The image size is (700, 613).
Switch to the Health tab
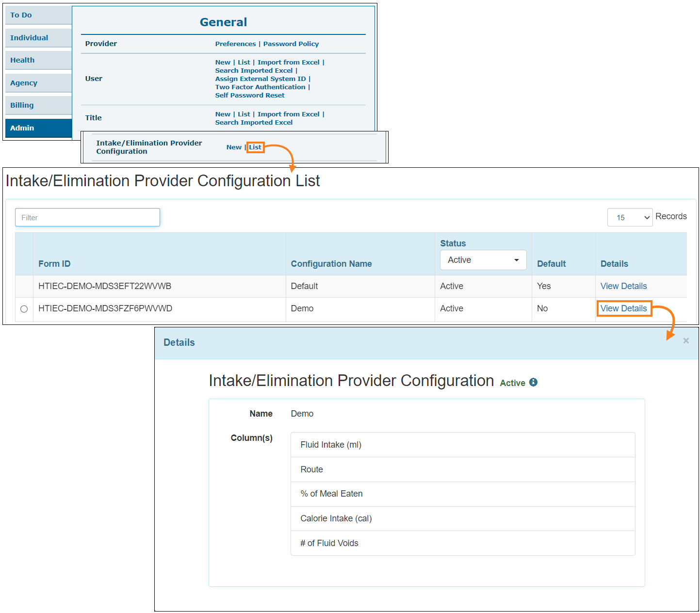tap(39, 60)
